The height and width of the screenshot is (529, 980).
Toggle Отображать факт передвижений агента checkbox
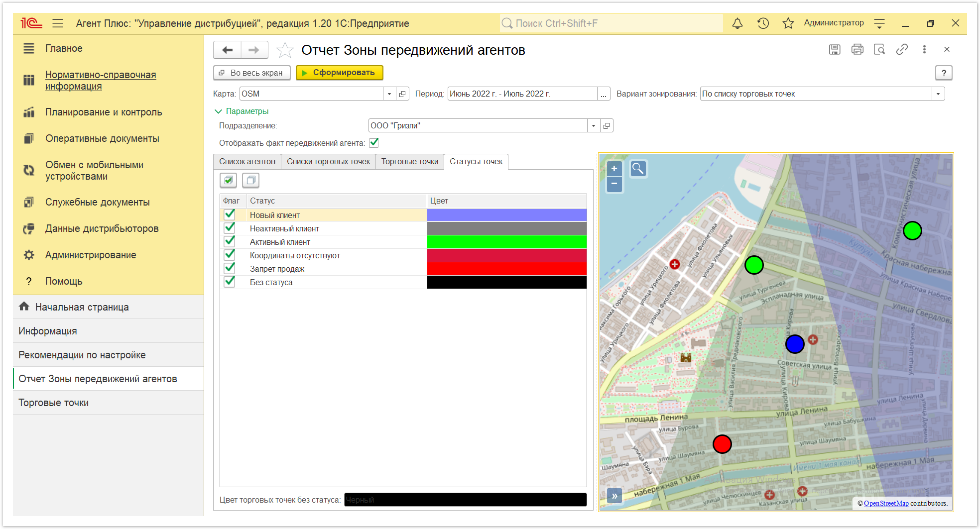coord(374,143)
